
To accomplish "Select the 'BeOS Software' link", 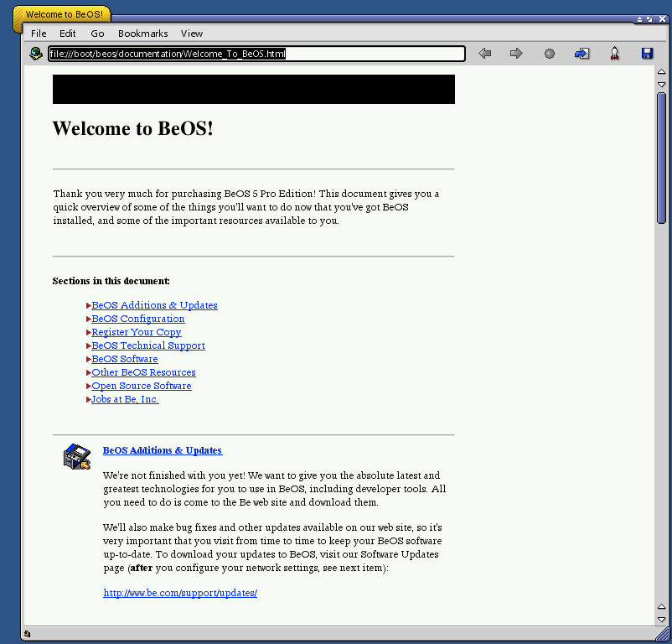I will pyautogui.click(x=125, y=359).
